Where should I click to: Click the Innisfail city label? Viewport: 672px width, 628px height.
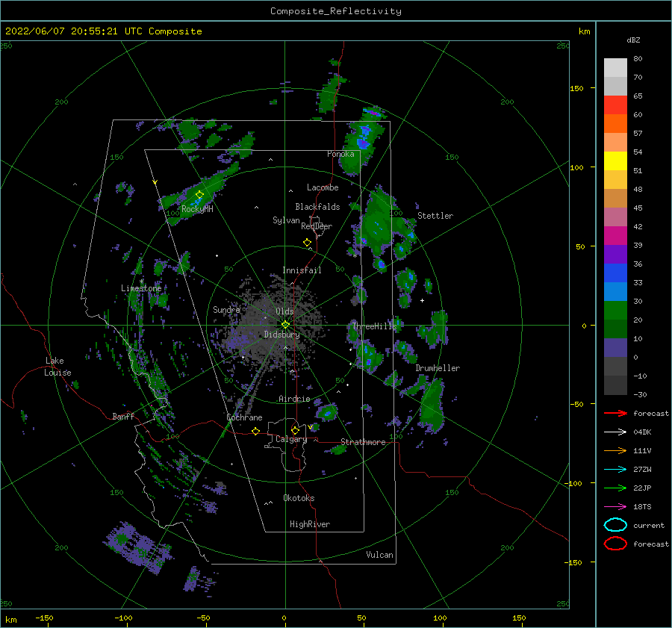click(x=302, y=270)
